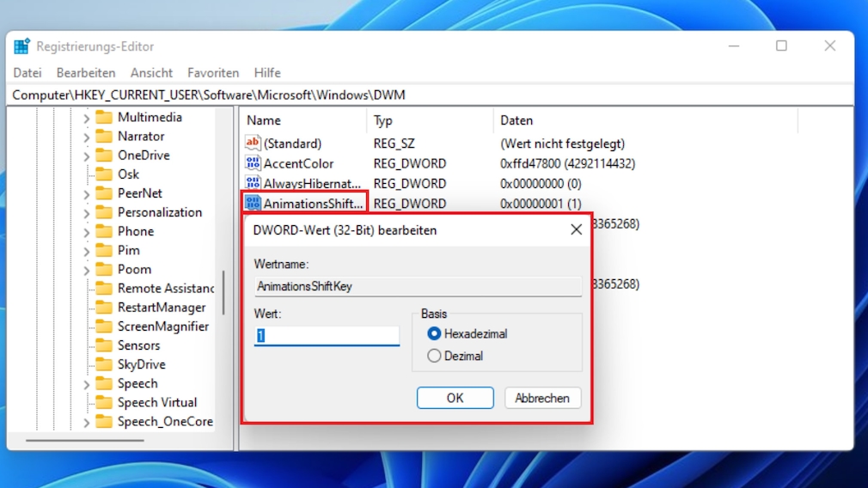Click the tree pane vertical scrollbar
Image resolution: width=868 pixels, height=488 pixels.
click(223, 292)
